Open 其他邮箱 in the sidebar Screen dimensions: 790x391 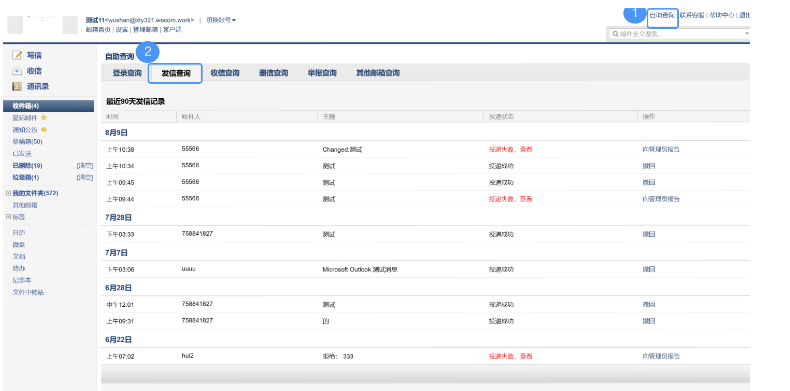(25, 205)
